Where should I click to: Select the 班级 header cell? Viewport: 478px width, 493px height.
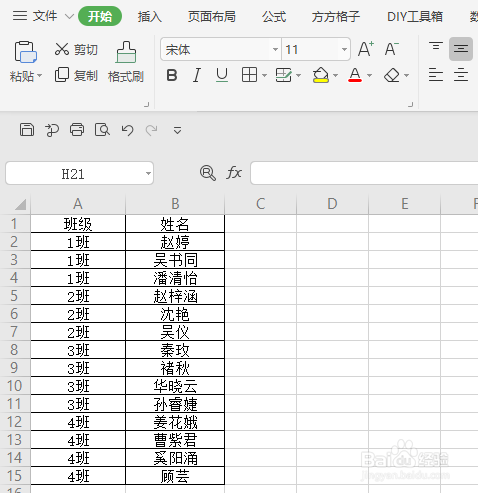click(x=78, y=224)
